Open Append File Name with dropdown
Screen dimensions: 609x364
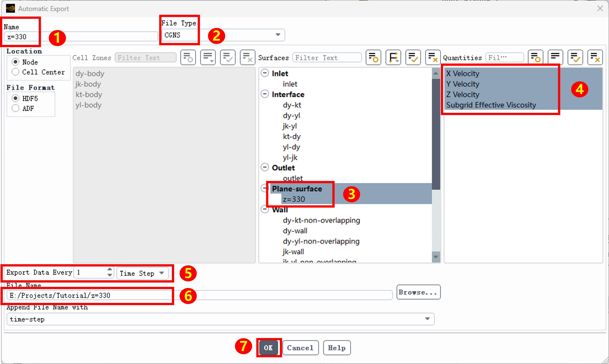pos(220,319)
